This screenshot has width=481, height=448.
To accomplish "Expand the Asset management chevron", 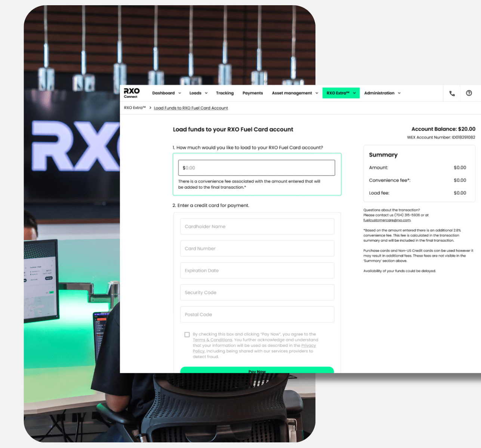I will [317, 93].
